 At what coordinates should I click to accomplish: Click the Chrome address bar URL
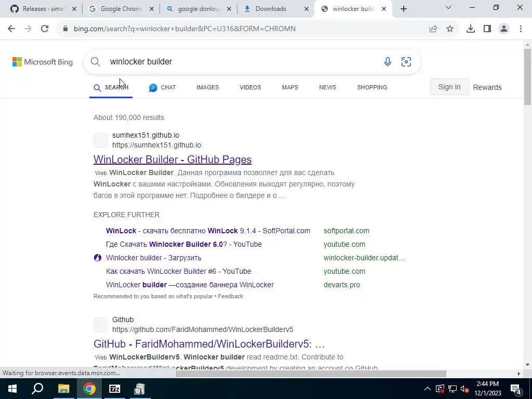(x=184, y=29)
